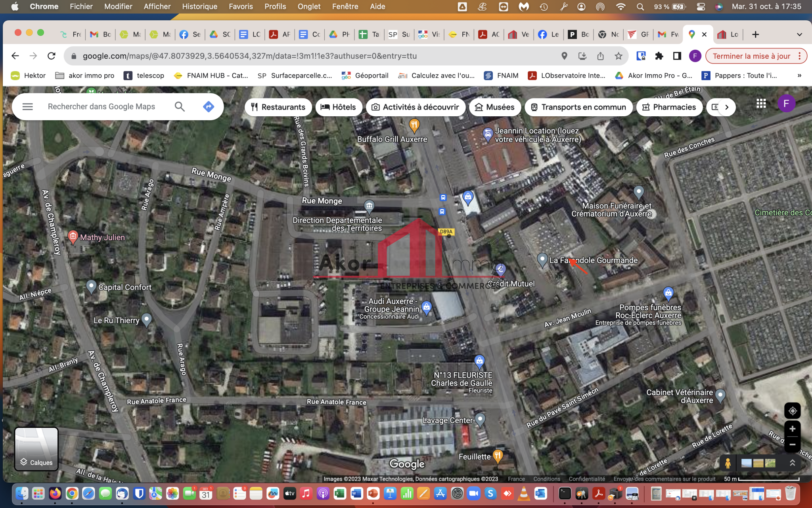Show more category chips with the arrow
The image size is (812, 508).
(726, 107)
